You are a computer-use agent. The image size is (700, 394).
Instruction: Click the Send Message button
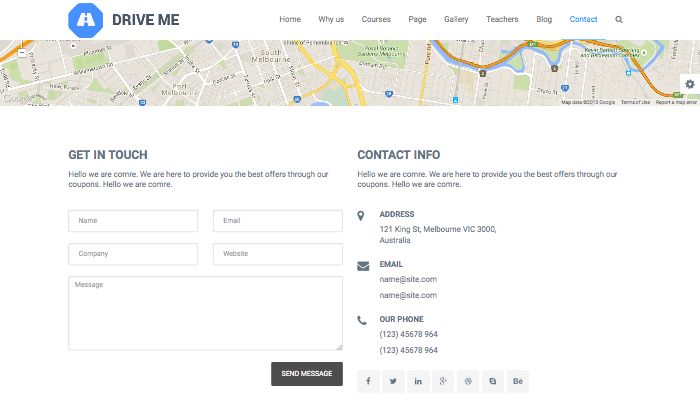307,373
